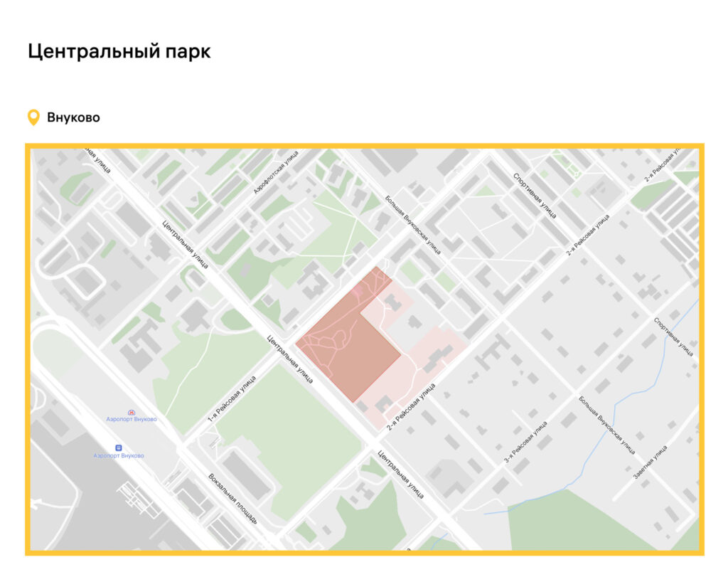This screenshot has height=577, width=728.
Task: Click the "Заветная улица" street label
Action: click(650, 462)
